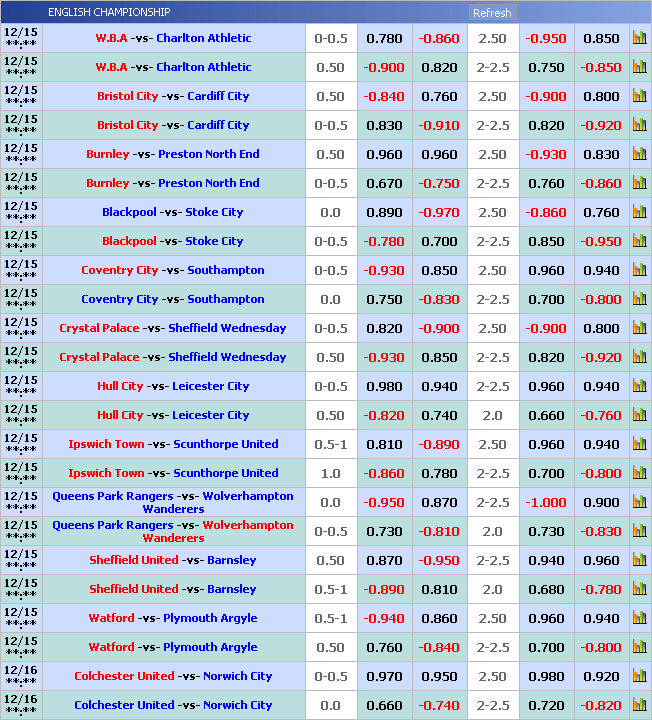The image size is (652, 720).
Task: Select -0.780 odds in Blackpool vs Stoke City row
Action: coord(384,241)
